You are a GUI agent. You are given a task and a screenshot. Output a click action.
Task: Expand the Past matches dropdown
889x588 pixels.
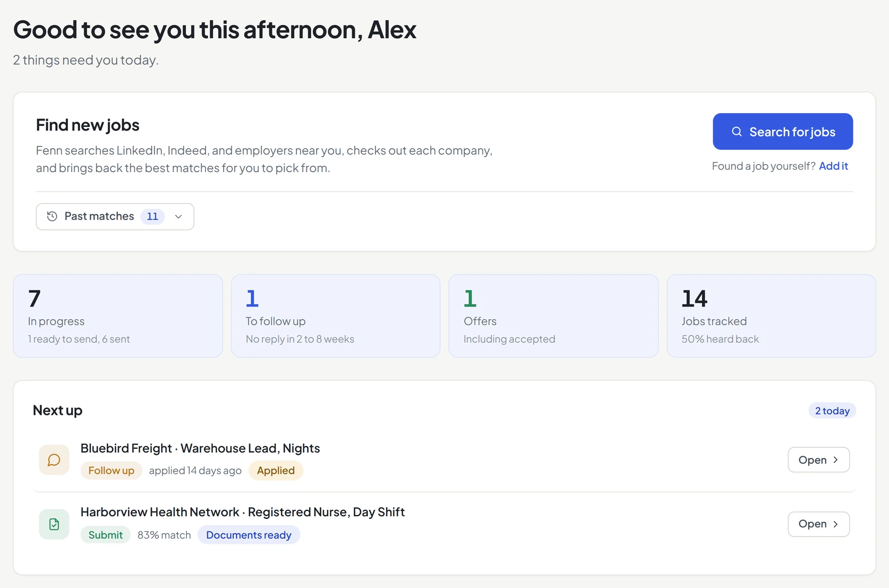point(115,217)
